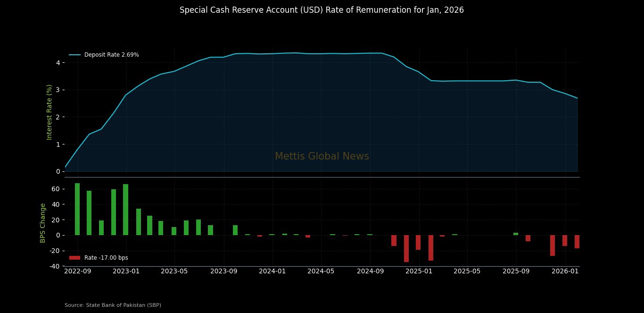Click the green bar directly above 2023-01
This screenshot has height=313, width=644.
(x=126, y=210)
